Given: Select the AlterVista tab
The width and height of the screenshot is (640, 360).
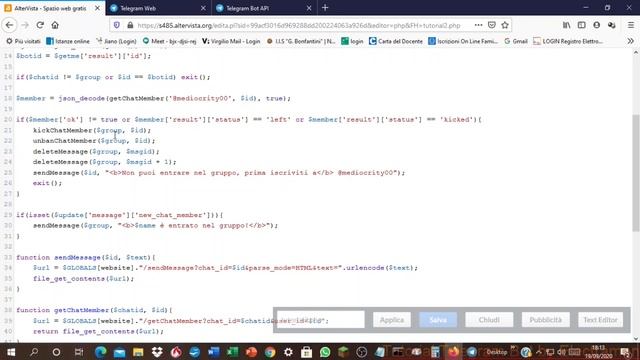Looking at the screenshot, I should tap(52, 8).
